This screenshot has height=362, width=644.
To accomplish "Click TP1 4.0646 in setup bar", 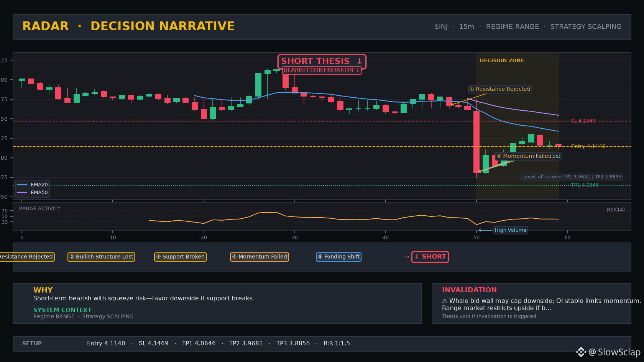I will [199, 343].
